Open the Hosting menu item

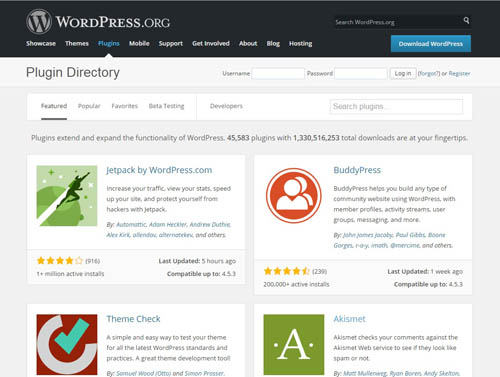(300, 43)
